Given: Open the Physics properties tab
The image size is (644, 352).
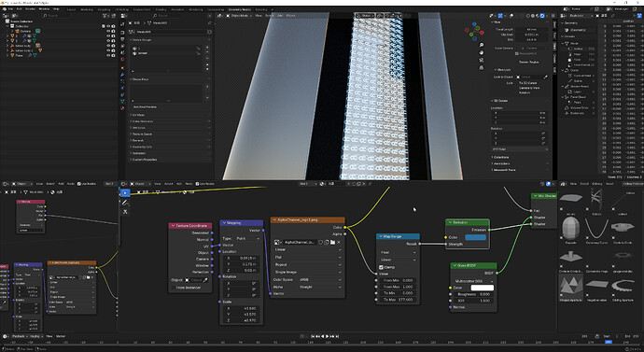Looking at the screenshot, I should (122, 88).
